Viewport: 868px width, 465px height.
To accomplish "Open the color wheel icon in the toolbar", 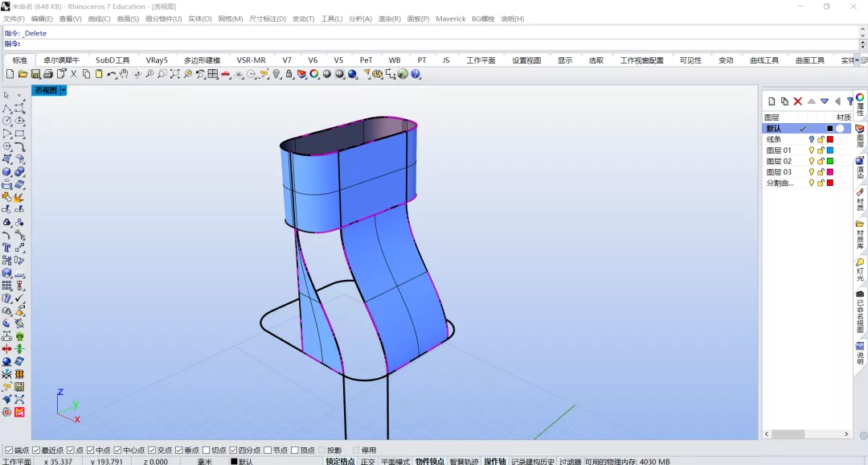I will coord(314,74).
